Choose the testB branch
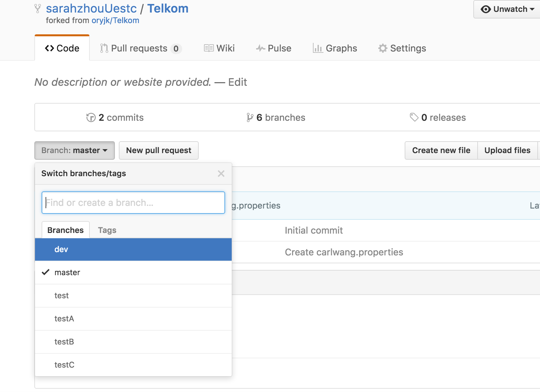This screenshot has width=540, height=392. (133, 342)
